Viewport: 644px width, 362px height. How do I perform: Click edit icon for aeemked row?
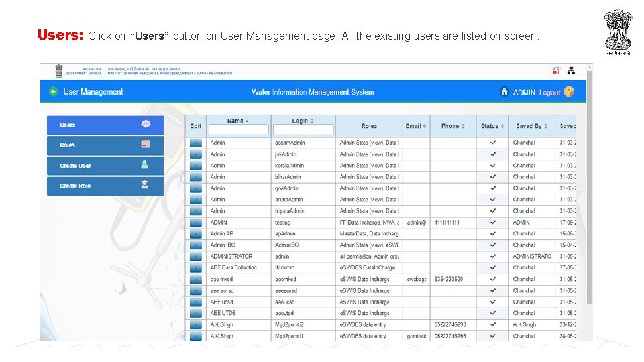pyautogui.click(x=196, y=279)
